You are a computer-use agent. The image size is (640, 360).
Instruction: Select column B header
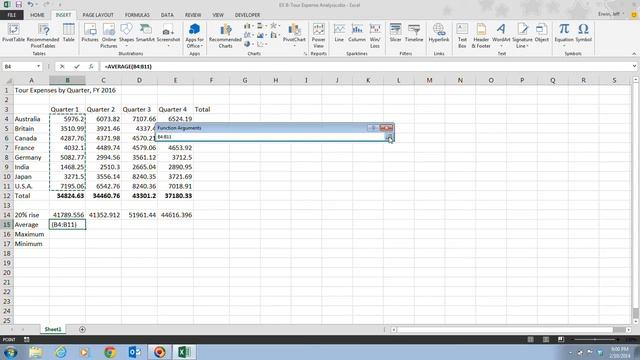click(x=67, y=80)
